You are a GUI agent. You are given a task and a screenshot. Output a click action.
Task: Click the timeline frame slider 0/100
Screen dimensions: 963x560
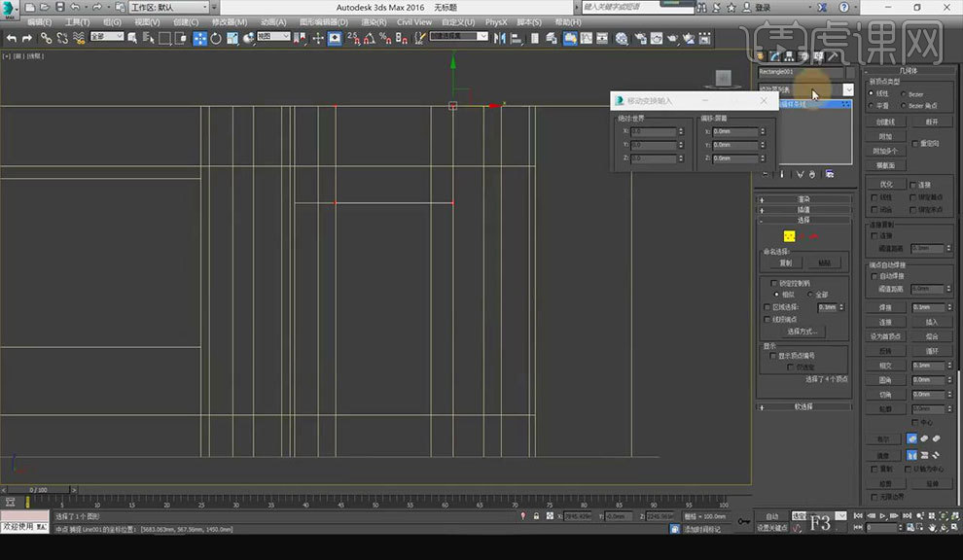pyautogui.click(x=38, y=489)
